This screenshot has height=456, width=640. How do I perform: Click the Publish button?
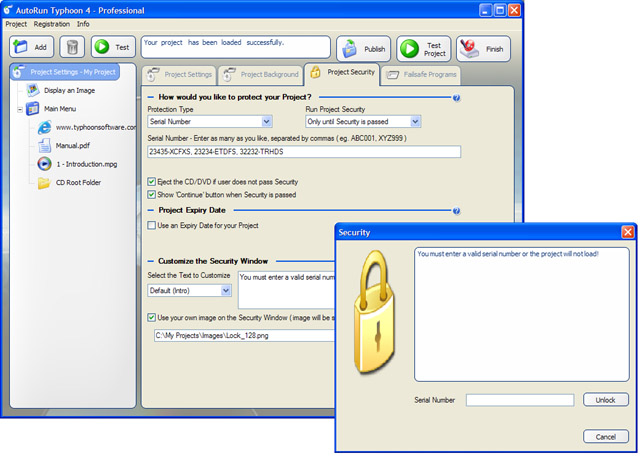pos(364,49)
